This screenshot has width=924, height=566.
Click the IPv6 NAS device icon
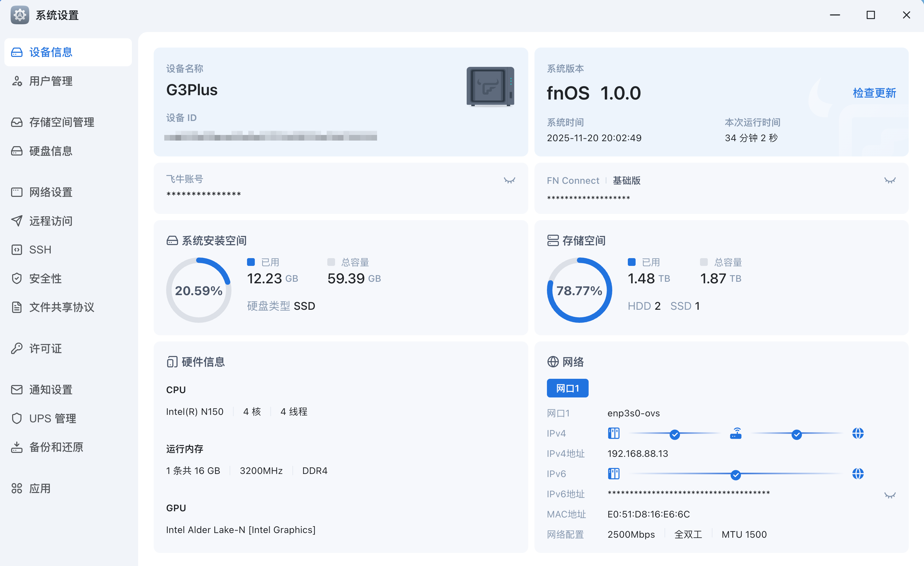614,474
